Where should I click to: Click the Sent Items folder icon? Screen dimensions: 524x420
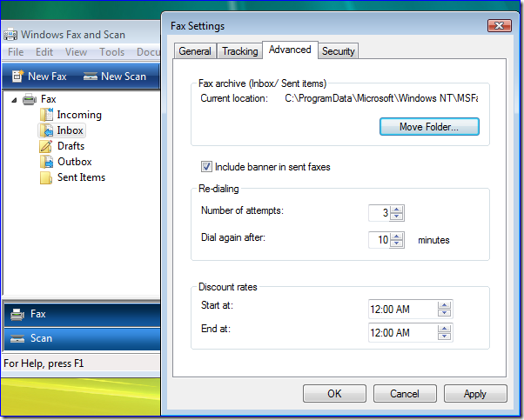[x=46, y=177]
